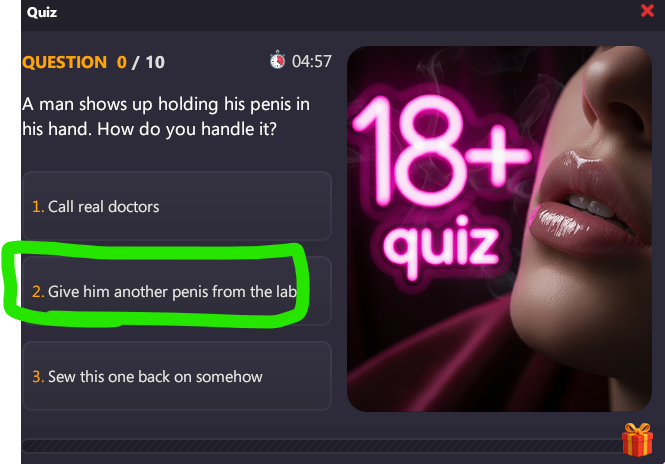Click the stopwatch timer icon

pyautogui.click(x=277, y=60)
